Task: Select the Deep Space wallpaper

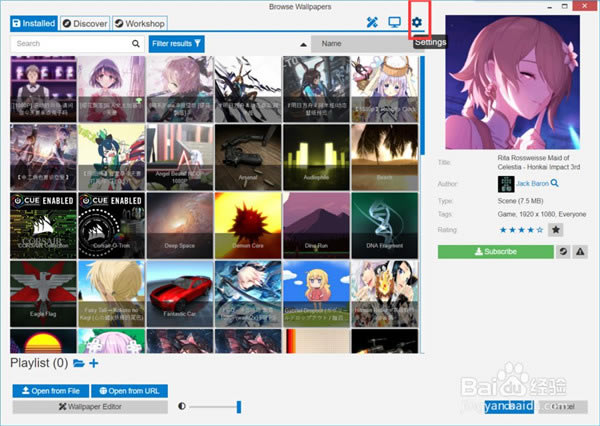Action: (x=180, y=225)
